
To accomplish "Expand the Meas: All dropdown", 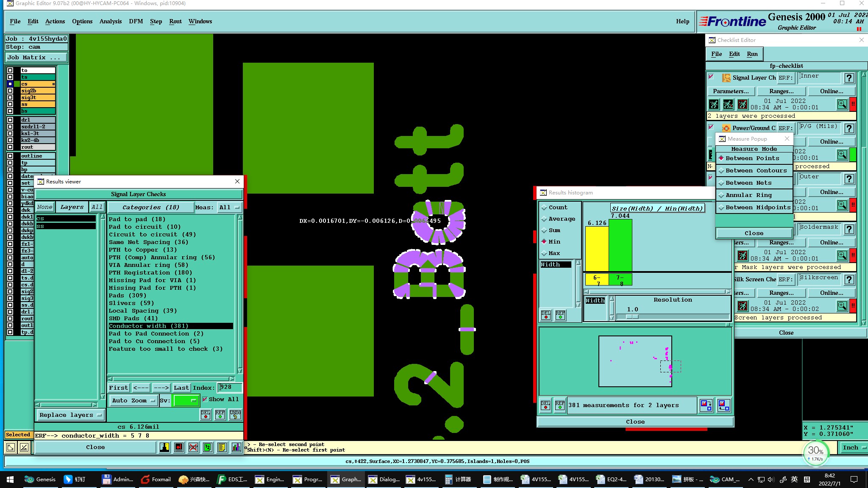I will [229, 208].
